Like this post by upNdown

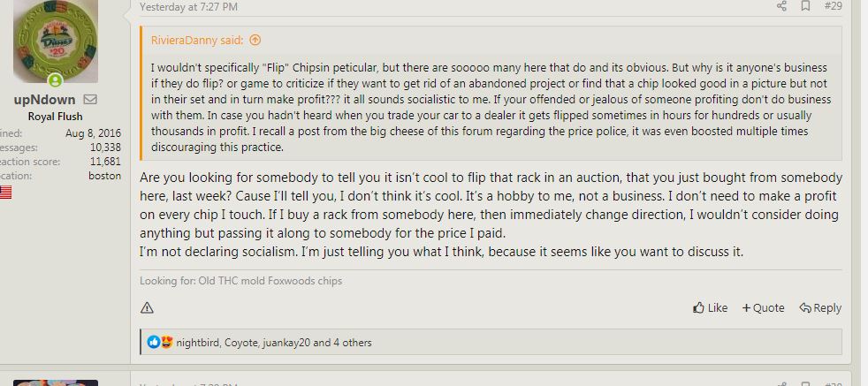click(711, 307)
